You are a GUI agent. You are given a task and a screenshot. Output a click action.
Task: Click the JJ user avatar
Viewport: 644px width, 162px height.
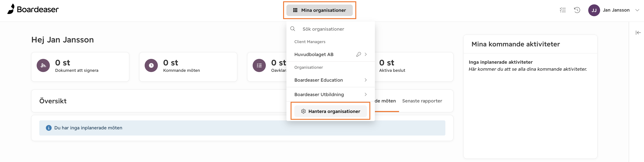click(594, 10)
